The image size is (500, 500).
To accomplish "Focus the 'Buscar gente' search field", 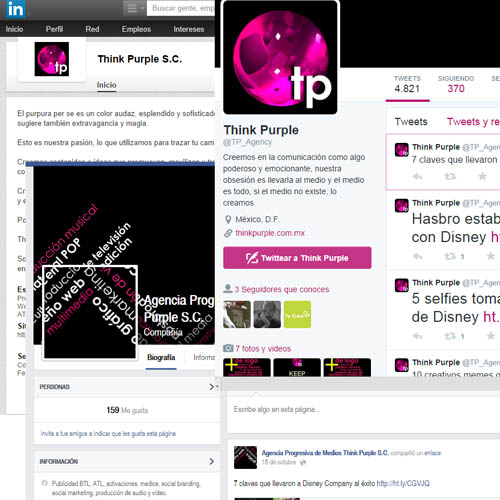I will pos(182,8).
